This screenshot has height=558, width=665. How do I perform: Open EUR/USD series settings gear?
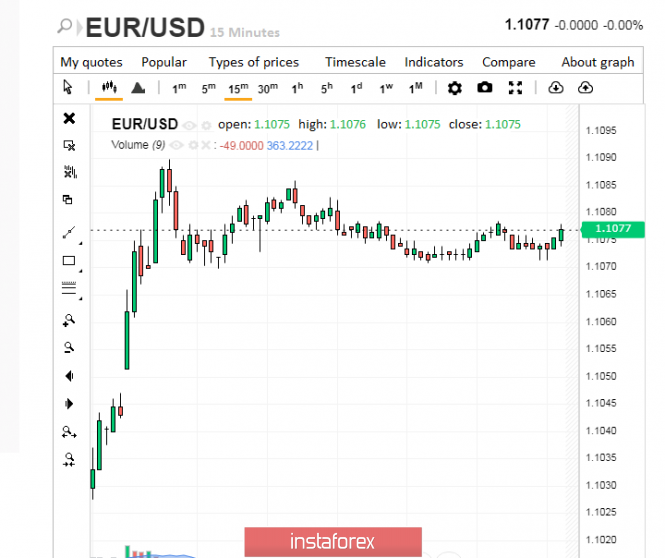206,125
